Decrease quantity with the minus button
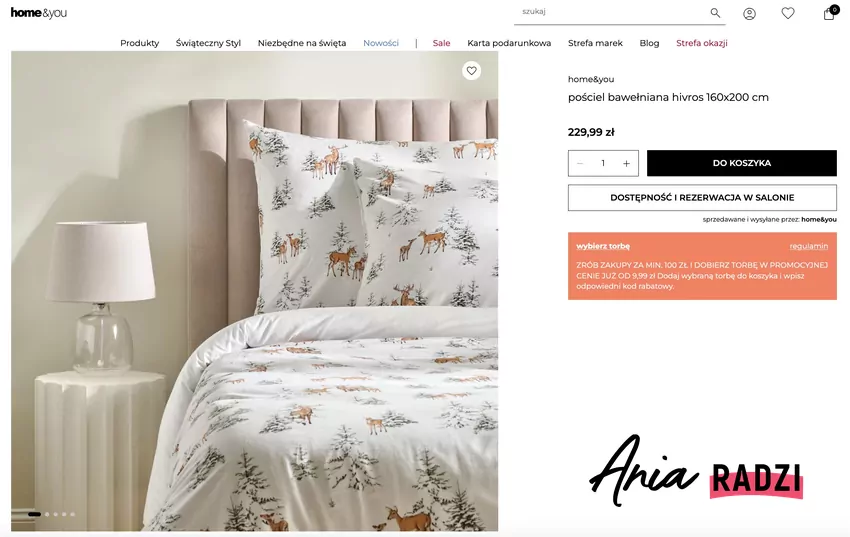850x537 pixels. coord(580,163)
